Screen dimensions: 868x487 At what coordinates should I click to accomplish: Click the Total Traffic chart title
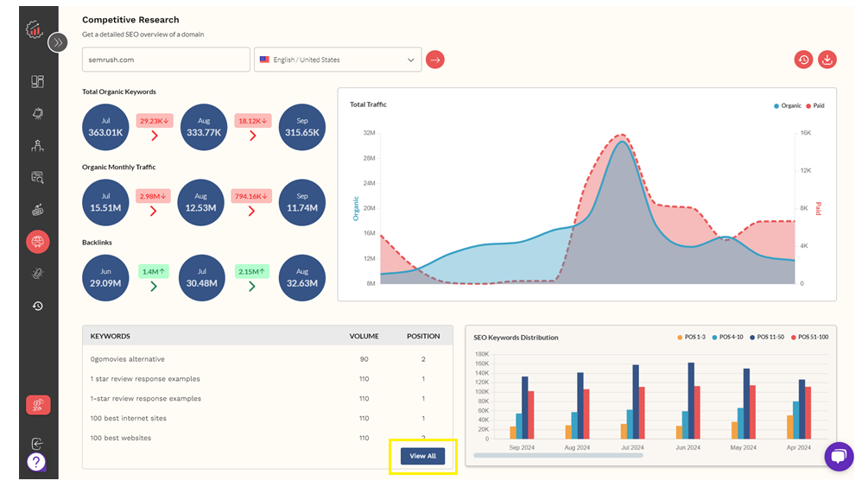click(x=368, y=104)
